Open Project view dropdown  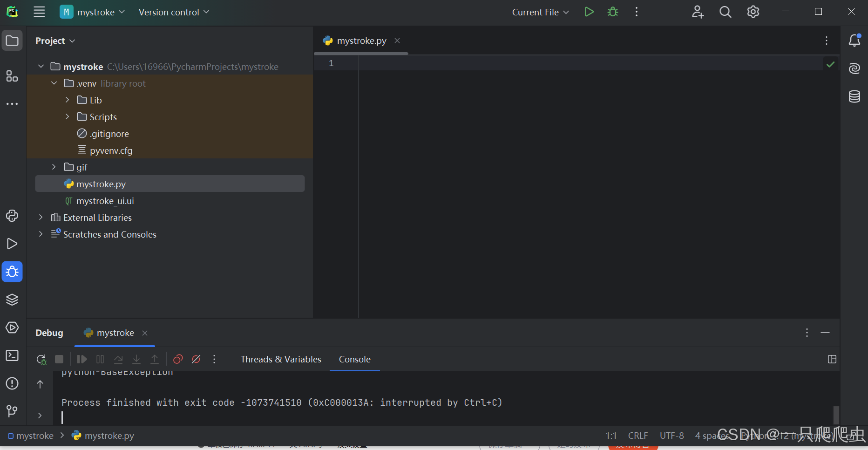(55, 41)
